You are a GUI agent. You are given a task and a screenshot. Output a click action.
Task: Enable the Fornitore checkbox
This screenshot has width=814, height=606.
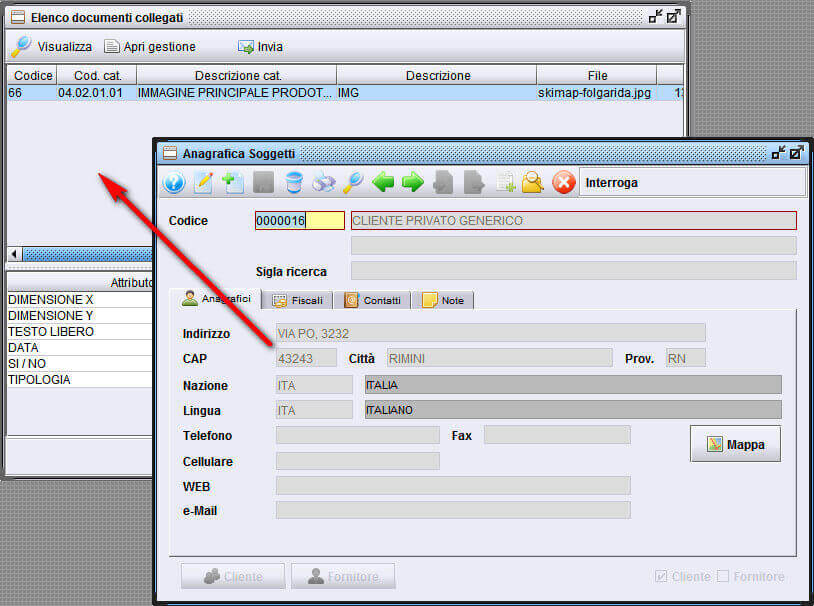point(721,576)
